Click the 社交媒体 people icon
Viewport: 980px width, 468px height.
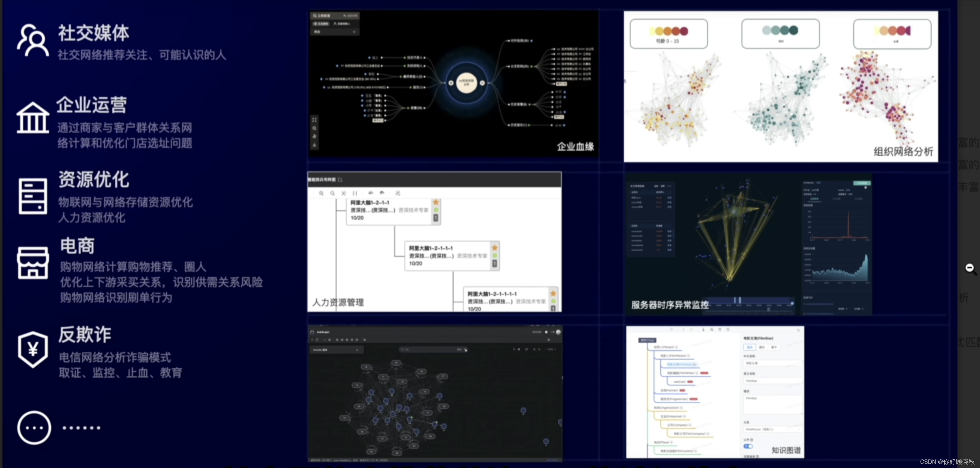[33, 40]
